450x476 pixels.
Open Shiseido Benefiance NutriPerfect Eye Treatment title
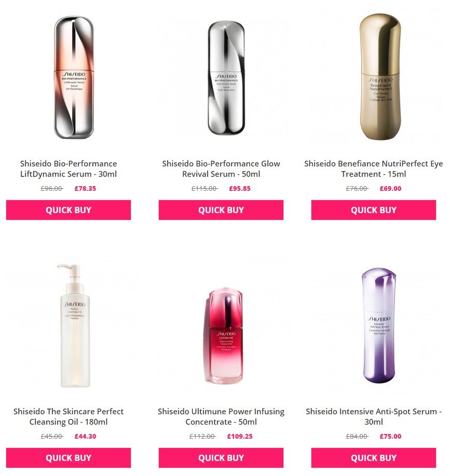pos(373,169)
